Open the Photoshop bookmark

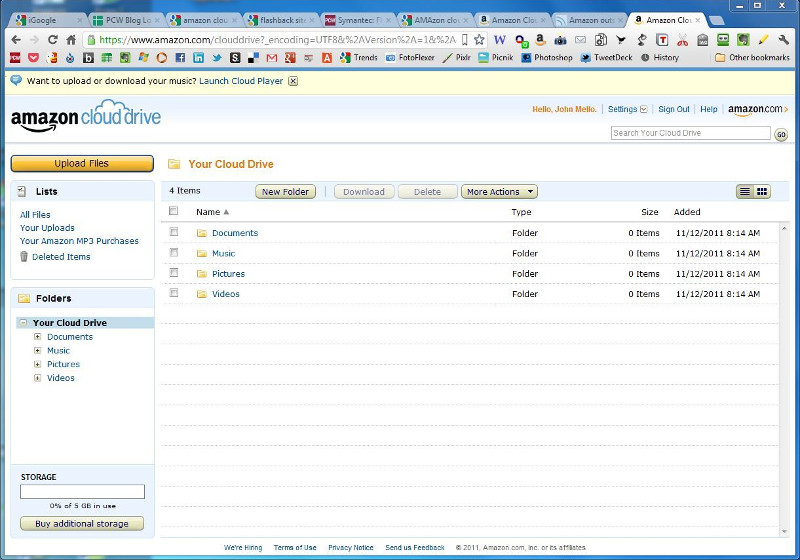(x=547, y=58)
